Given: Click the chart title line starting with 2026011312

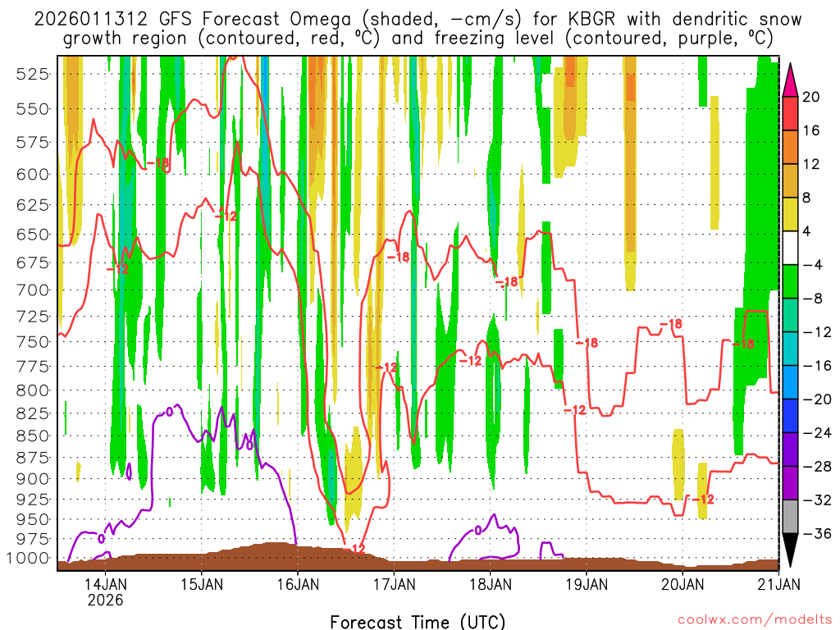Looking at the screenshot, I should pos(418,20).
